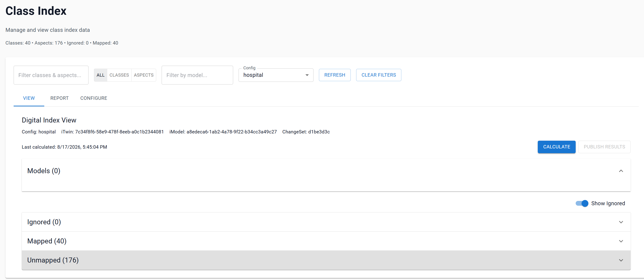Click the REFRESH button
The height and width of the screenshot is (280, 644).
pos(335,75)
